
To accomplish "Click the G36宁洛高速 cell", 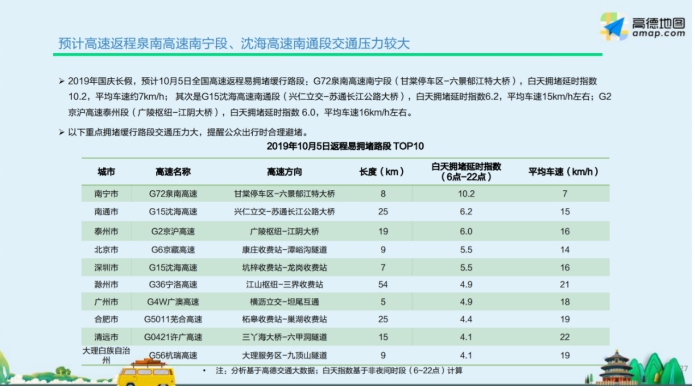I will 173,285.
